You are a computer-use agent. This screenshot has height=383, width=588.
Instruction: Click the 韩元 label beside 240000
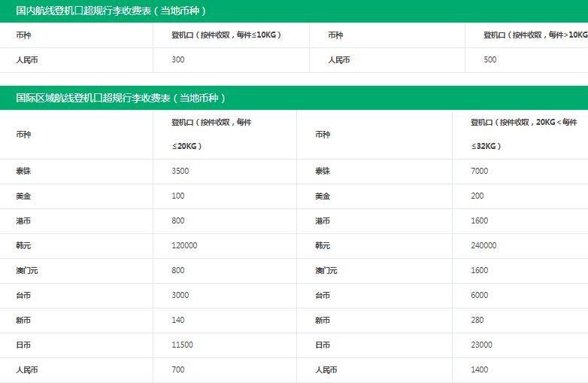pyautogui.click(x=323, y=246)
